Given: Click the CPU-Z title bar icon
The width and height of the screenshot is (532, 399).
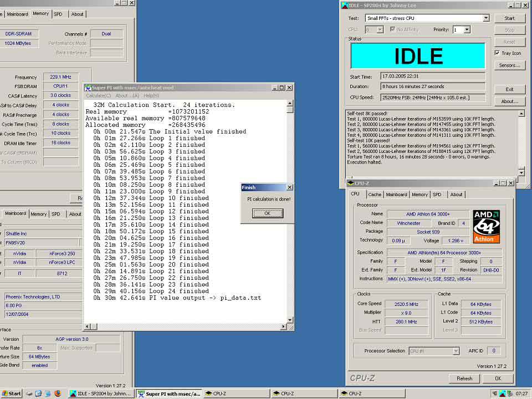Looking at the screenshot, I should pyautogui.click(x=350, y=183).
